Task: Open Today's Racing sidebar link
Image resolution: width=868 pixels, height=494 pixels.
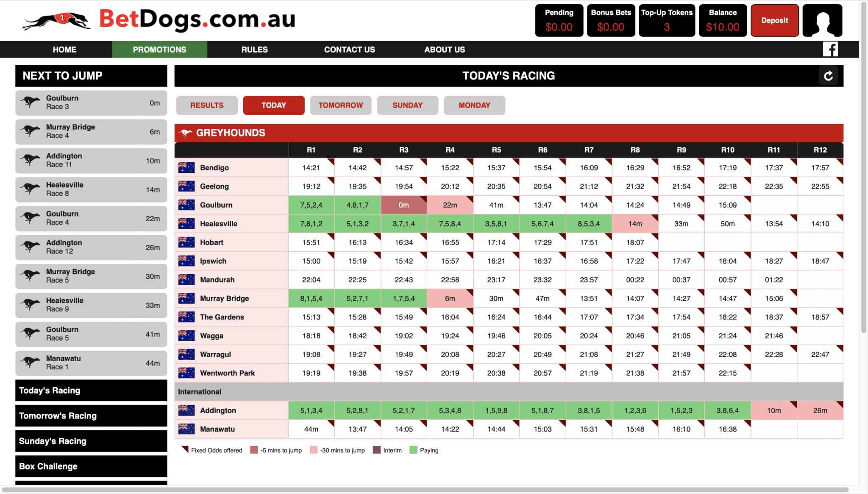Action: pyautogui.click(x=91, y=390)
